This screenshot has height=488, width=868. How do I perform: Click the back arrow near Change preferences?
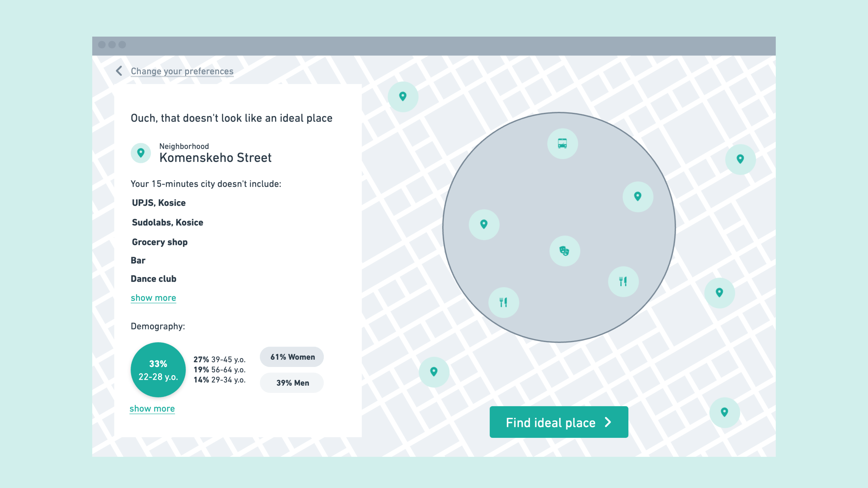tap(119, 71)
